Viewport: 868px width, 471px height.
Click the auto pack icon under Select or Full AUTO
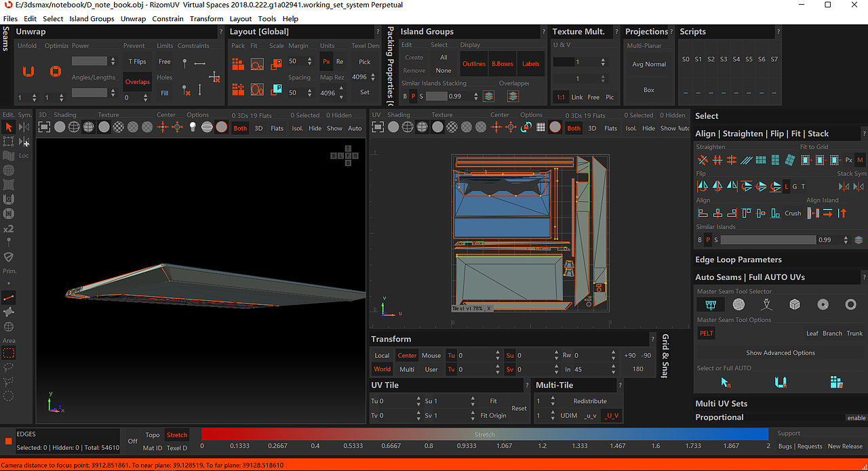(x=836, y=383)
